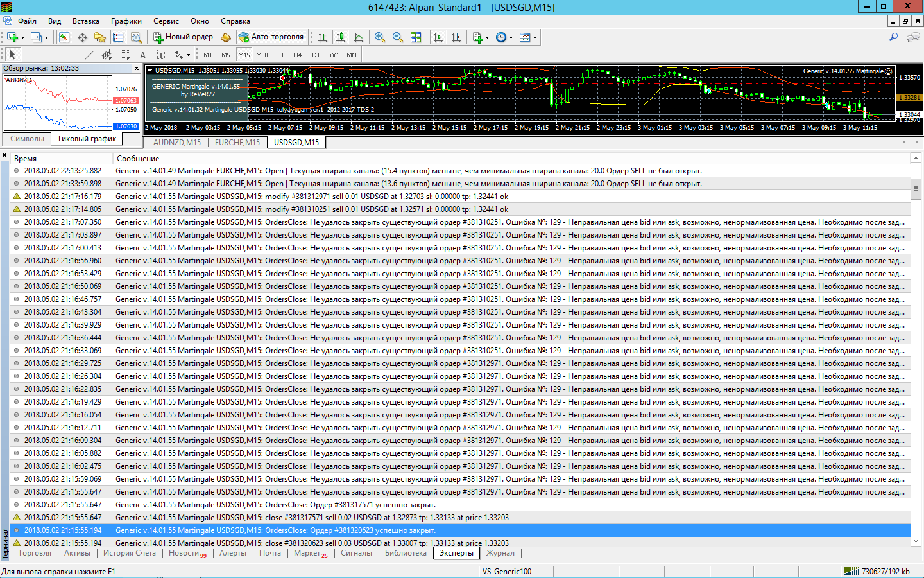Toggle candlestick chart mode
The image size is (924, 578).
click(341, 37)
